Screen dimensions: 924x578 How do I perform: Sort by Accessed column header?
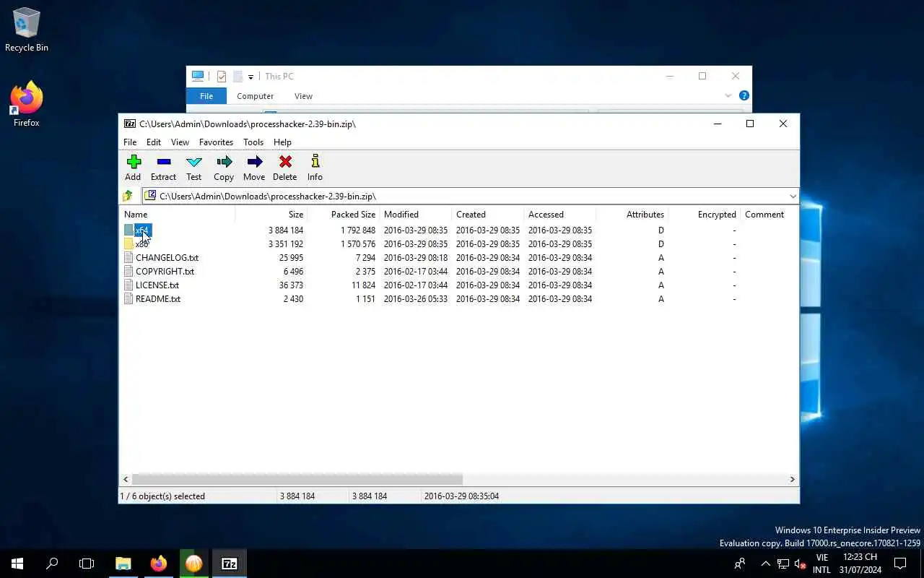coord(560,215)
